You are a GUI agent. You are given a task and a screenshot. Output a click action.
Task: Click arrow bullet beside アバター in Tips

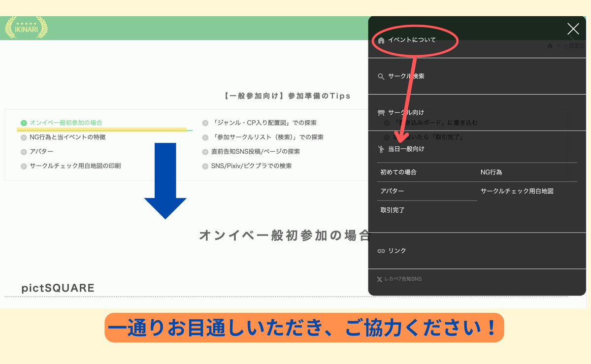(24, 152)
